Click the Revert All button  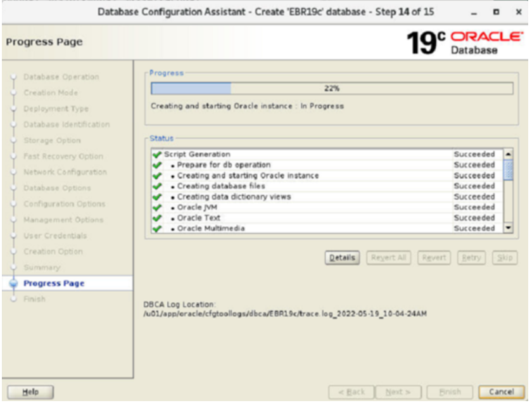point(388,258)
